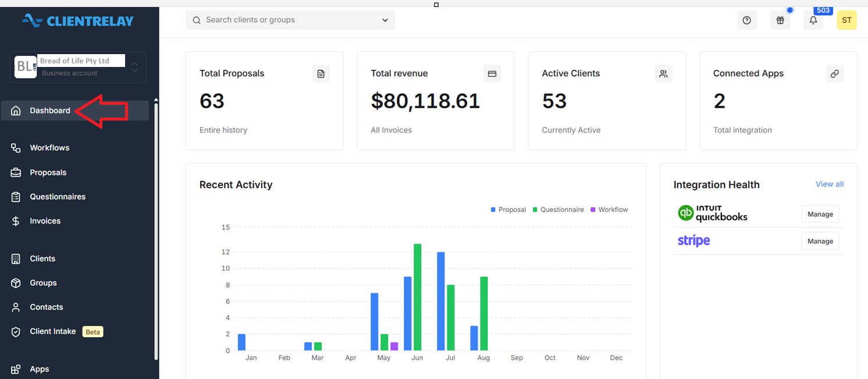Screen dimensions: 868x379
Task: Click the ClientRelay logo
Action: point(78,21)
